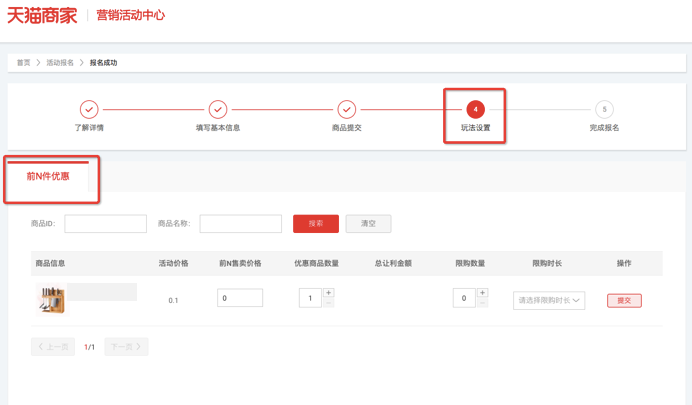Image resolution: width=692 pixels, height=405 pixels.
Task: Increase 限购数量 with plus button
Action: pos(483,293)
